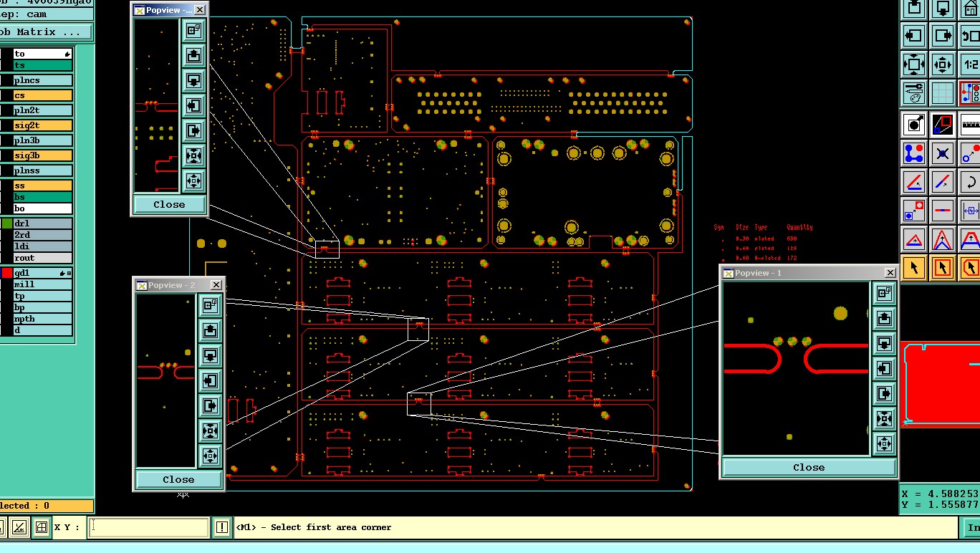
Task: Pan up in Popview - 1 window
Action: click(x=884, y=317)
